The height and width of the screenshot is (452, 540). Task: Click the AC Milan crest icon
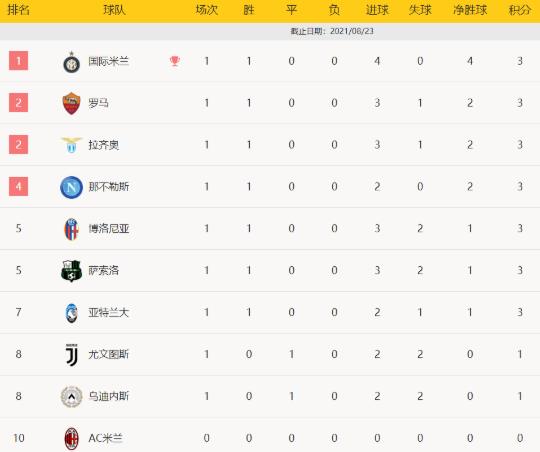coord(72,439)
